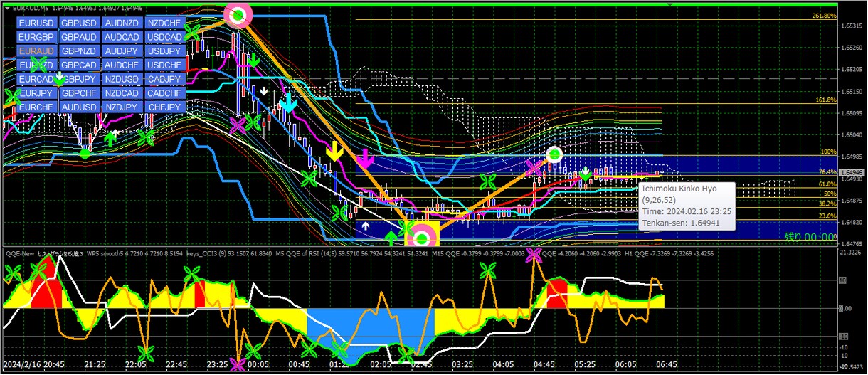Select the CHFJPY symbol button
Viewport: 868px width, 375px height.
164,107
